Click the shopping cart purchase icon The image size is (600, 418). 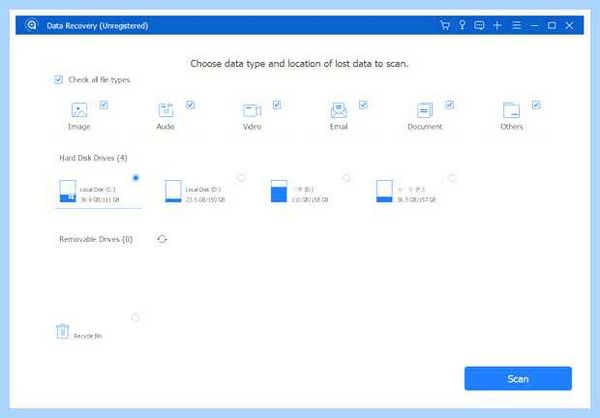(445, 25)
